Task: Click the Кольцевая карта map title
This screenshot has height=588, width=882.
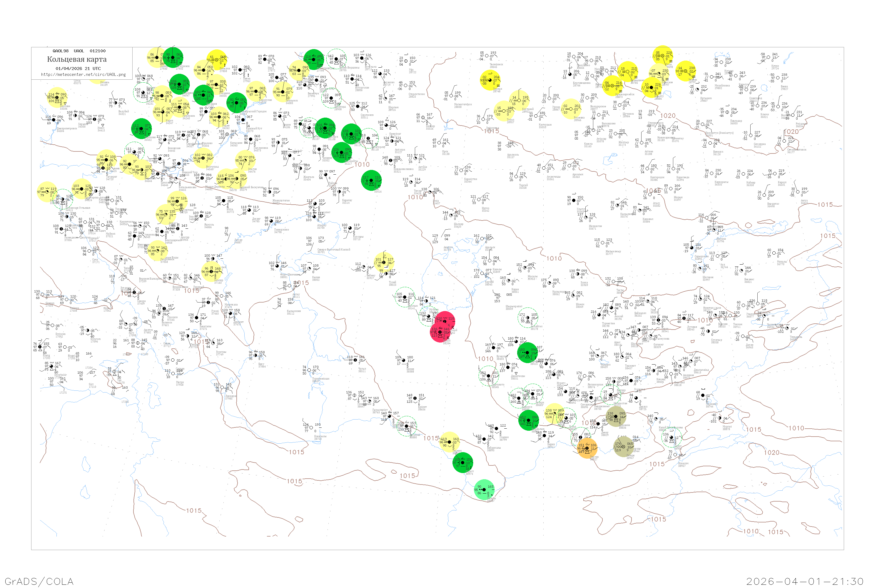Action: pos(77,59)
